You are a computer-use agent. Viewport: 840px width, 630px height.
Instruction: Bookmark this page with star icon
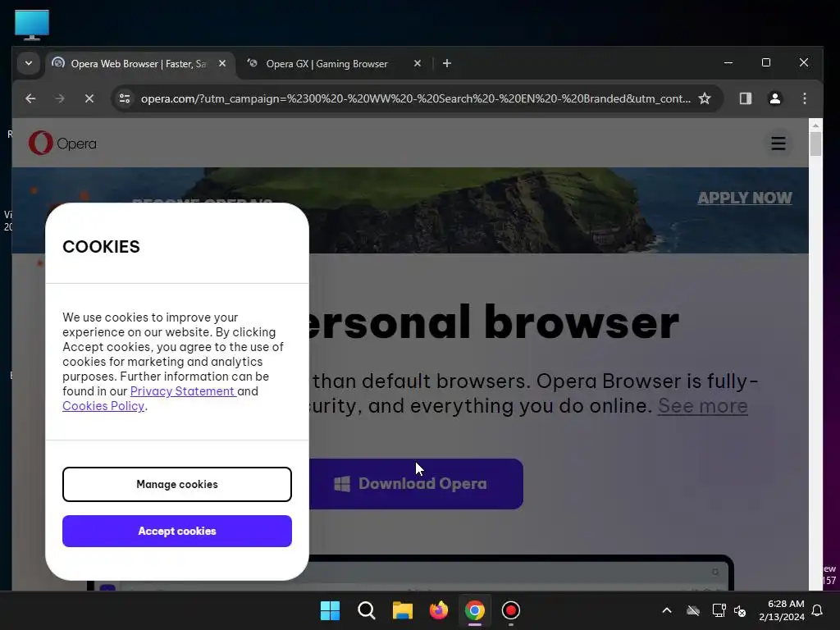click(x=705, y=98)
